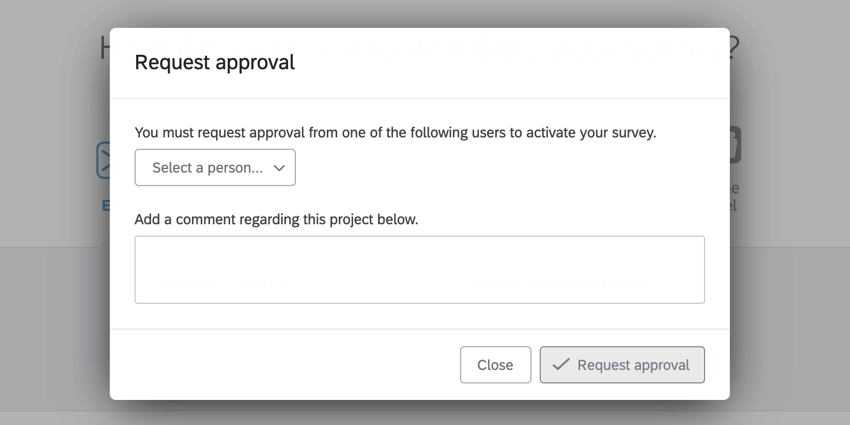This screenshot has width=850, height=425.
Task: Click the "You must request approval" instruction text
Action: (x=395, y=132)
